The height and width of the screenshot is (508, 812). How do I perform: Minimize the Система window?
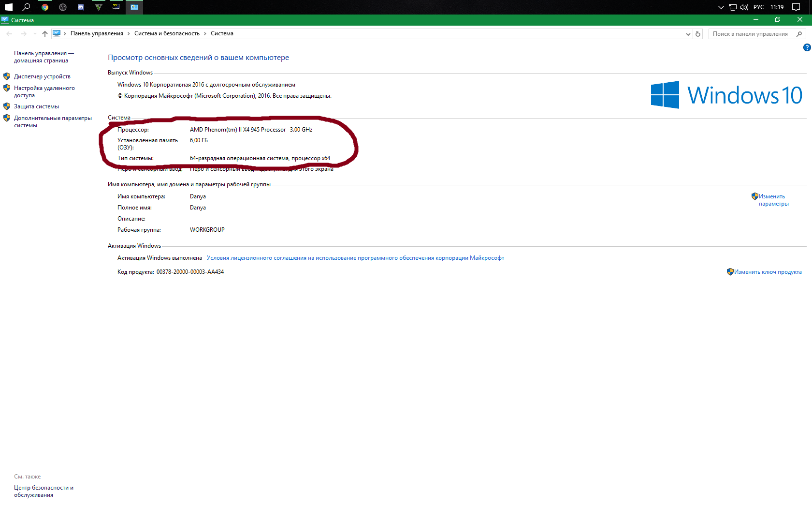coord(755,19)
